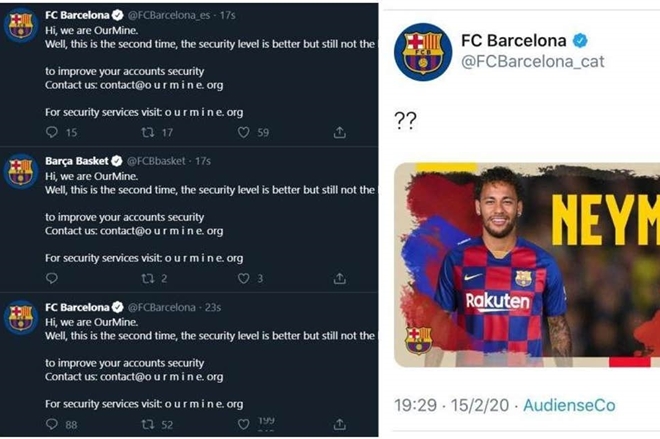The image size is (660, 439).
Task: Open the large FC Barcelona crest avatar
Action: click(x=423, y=52)
